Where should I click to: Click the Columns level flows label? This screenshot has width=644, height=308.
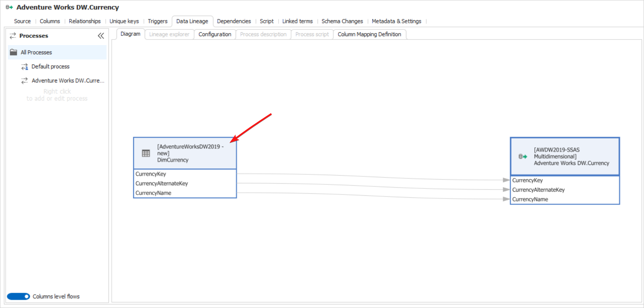pos(56,296)
